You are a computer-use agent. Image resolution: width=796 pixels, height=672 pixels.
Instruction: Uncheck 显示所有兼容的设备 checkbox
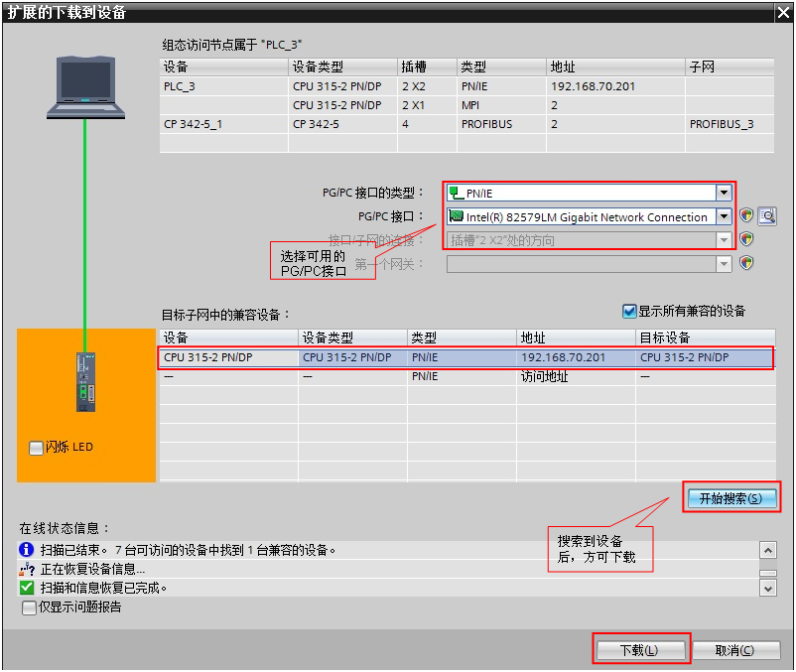point(629,311)
